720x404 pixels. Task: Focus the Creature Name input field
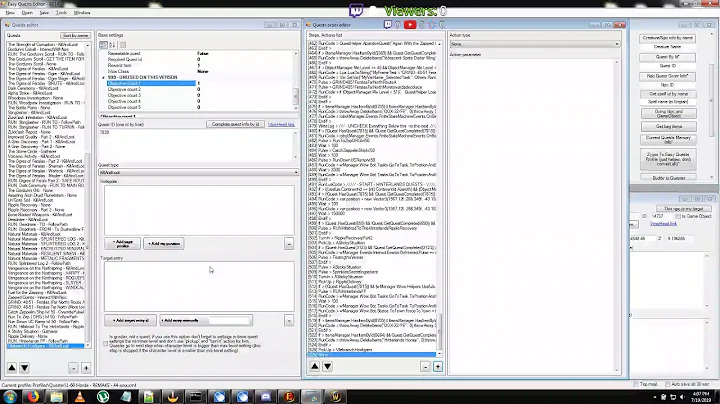[x=668, y=47]
